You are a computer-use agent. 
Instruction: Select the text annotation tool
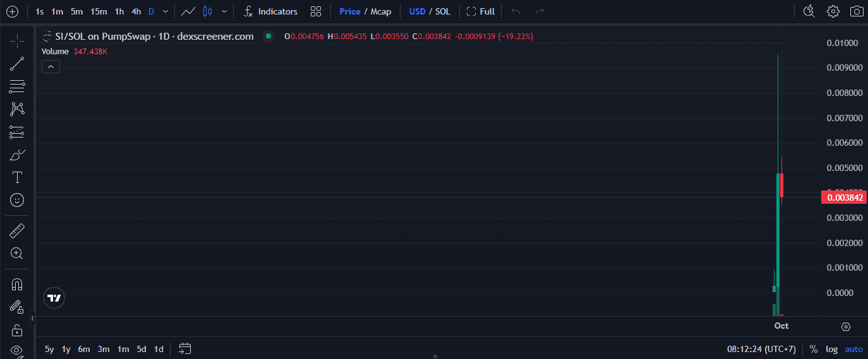(x=17, y=177)
